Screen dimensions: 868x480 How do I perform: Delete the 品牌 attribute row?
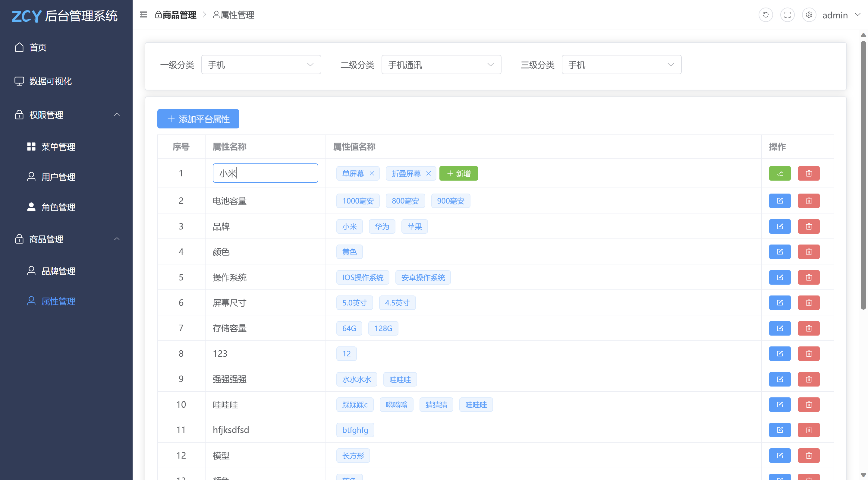point(809,226)
